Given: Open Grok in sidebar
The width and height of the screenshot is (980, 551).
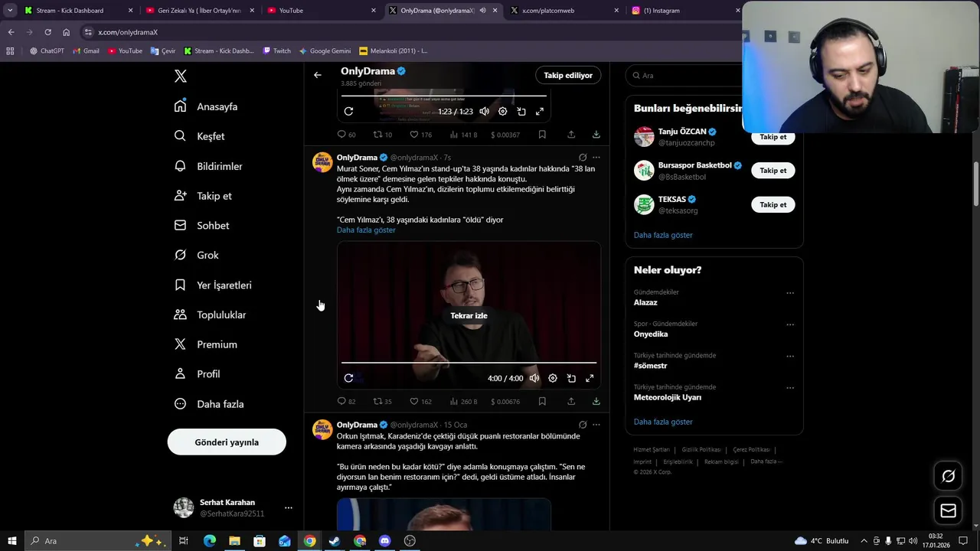Looking at the screenshot, I should pos(196,255).
